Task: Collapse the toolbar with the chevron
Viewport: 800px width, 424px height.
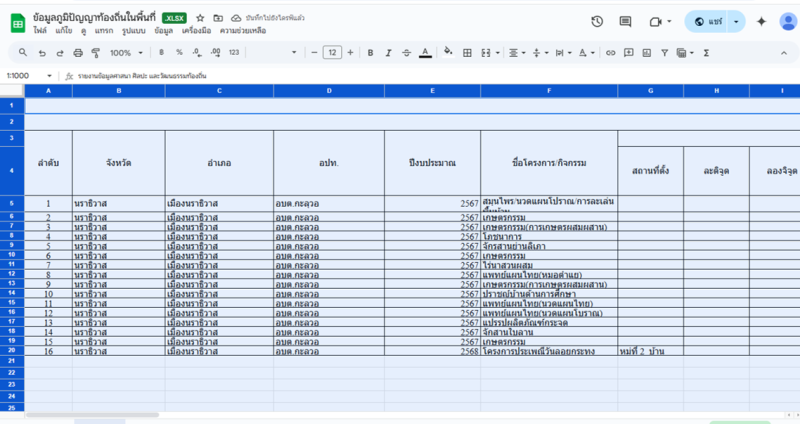Action: [x=784, y=53]
